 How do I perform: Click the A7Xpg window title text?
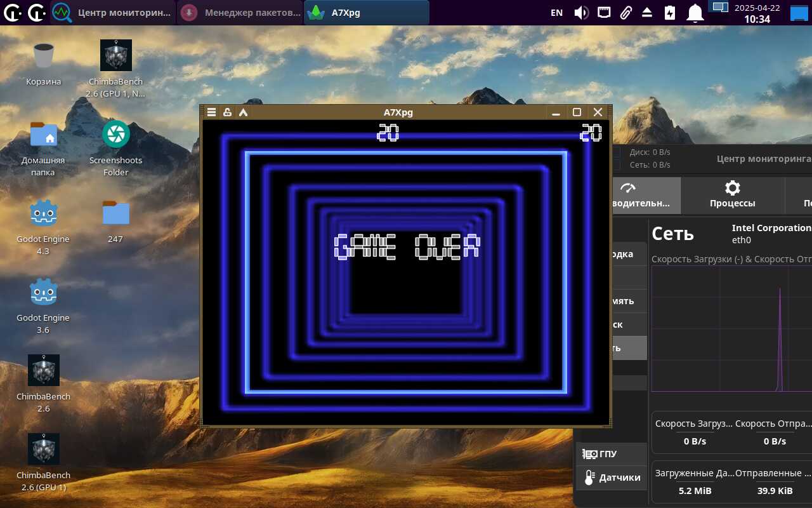398,112
